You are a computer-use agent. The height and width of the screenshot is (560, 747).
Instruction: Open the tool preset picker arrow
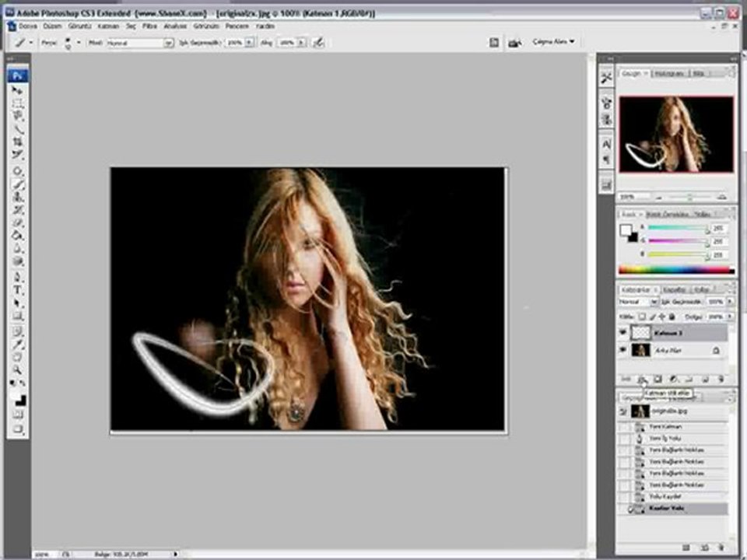[31, 42]
